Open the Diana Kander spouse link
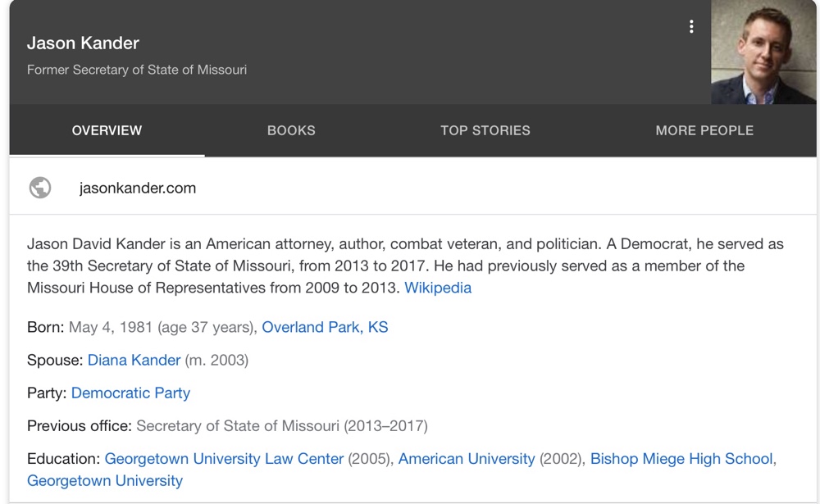 (134, 360)
